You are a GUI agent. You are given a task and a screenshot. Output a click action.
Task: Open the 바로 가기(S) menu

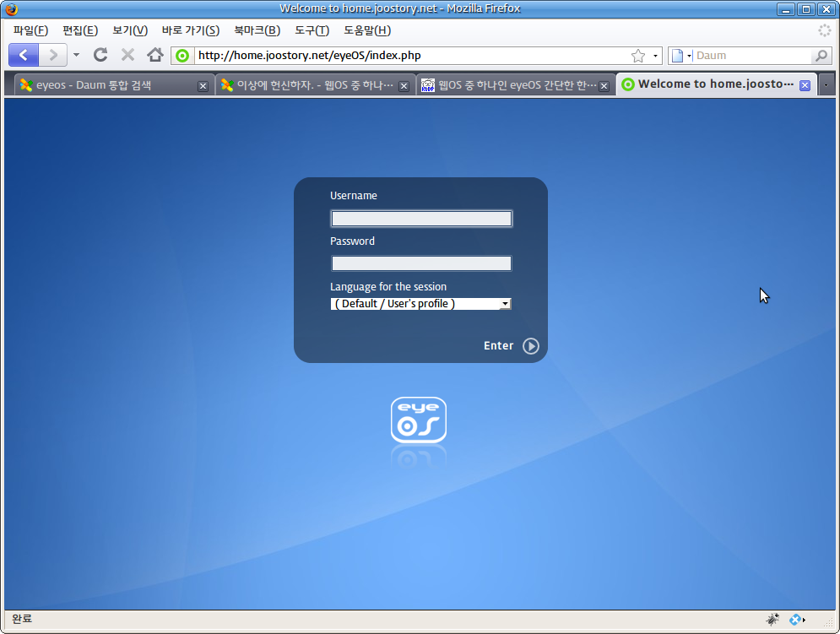tap(191, 30)
